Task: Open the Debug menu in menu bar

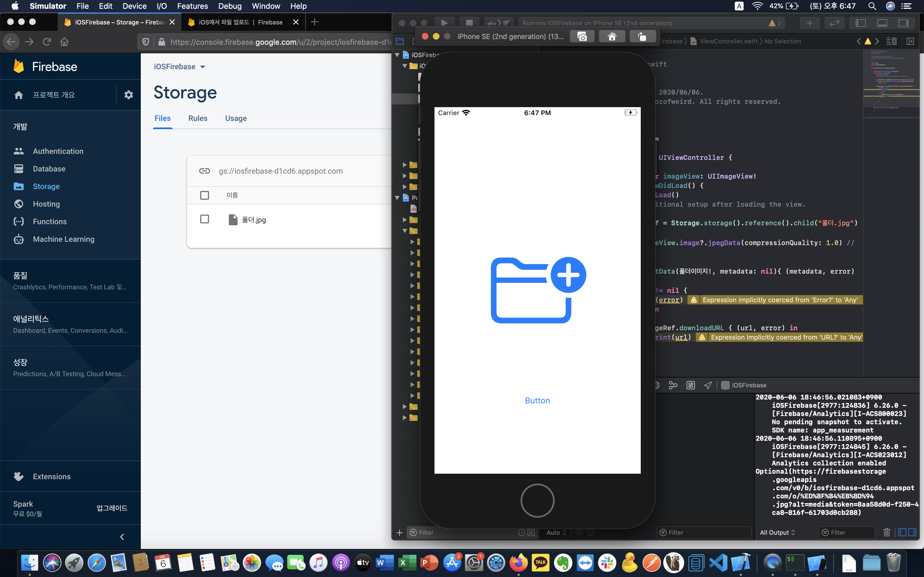Action: point(230,6)
